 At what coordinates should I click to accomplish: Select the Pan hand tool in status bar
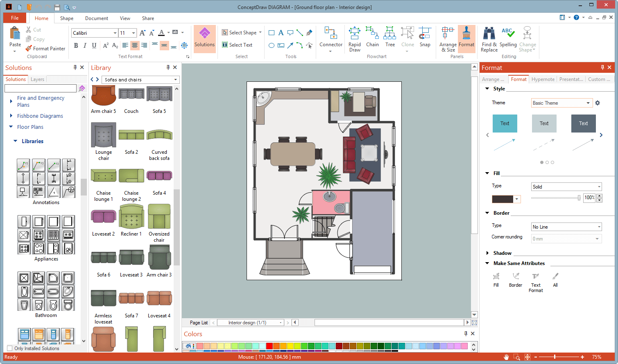tap(507, 357)
